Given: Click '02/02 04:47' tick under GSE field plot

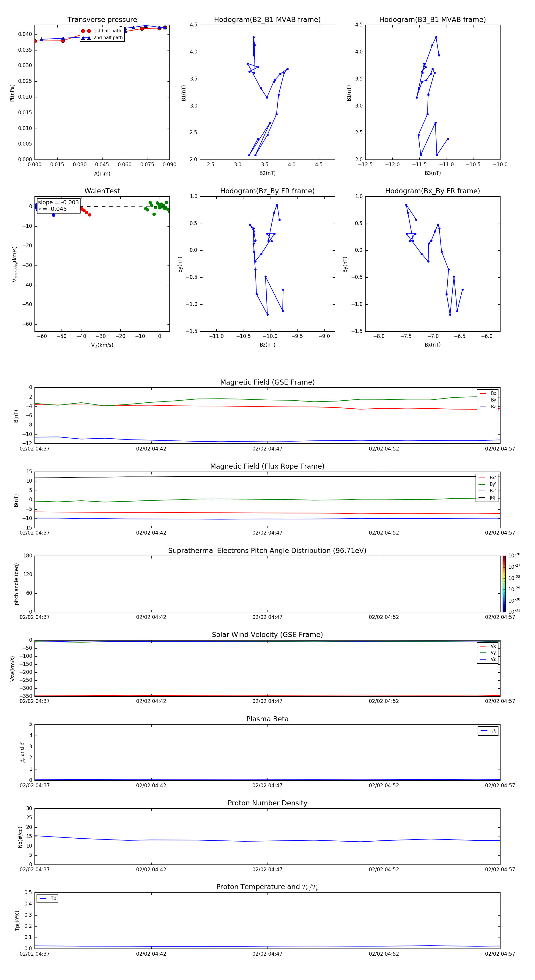Looking at the screenshot, I should pos(267,449).
